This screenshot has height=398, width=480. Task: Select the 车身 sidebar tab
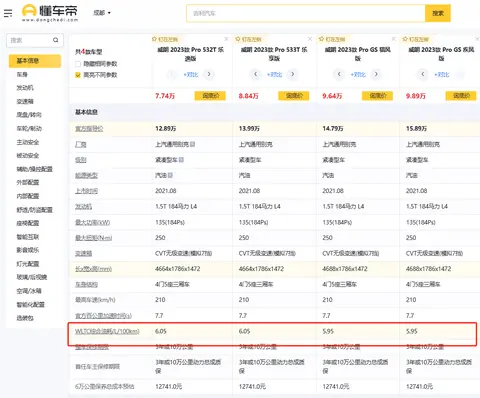[x=22, y=74]
